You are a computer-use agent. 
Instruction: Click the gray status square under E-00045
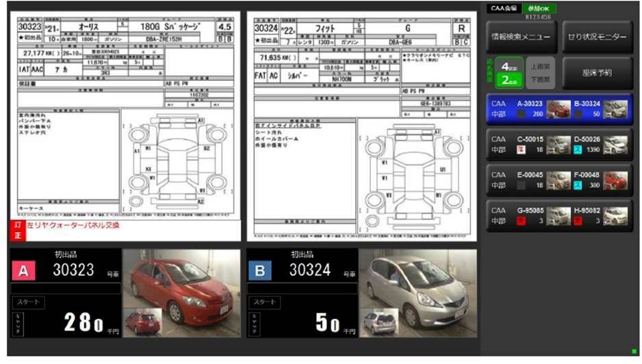coord(521,185)
